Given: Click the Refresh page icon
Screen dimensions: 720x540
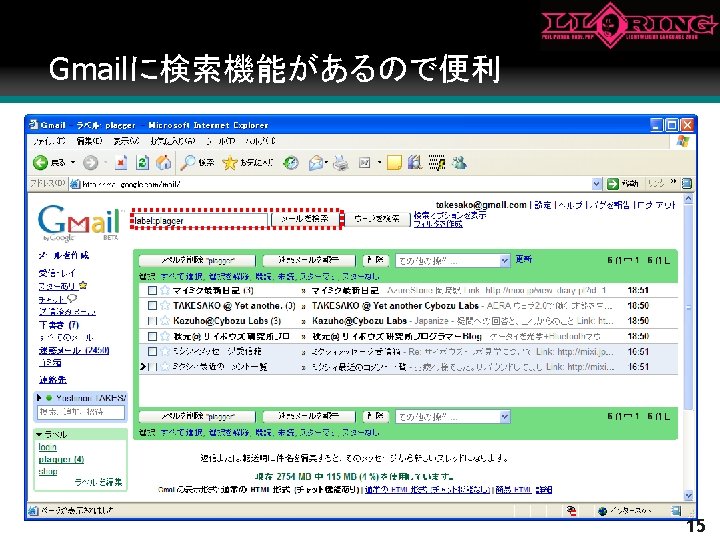Looking at the screenshot, I should (x=142, y=163).
